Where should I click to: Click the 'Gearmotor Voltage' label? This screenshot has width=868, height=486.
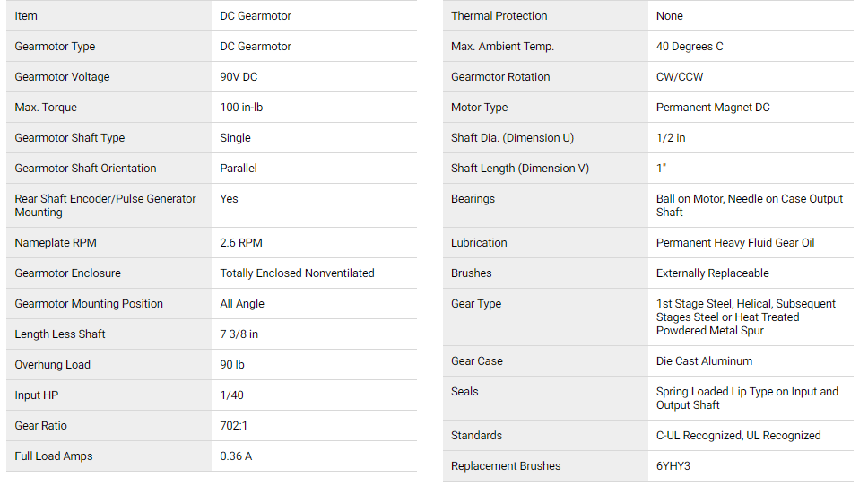(x=62, y=77)
